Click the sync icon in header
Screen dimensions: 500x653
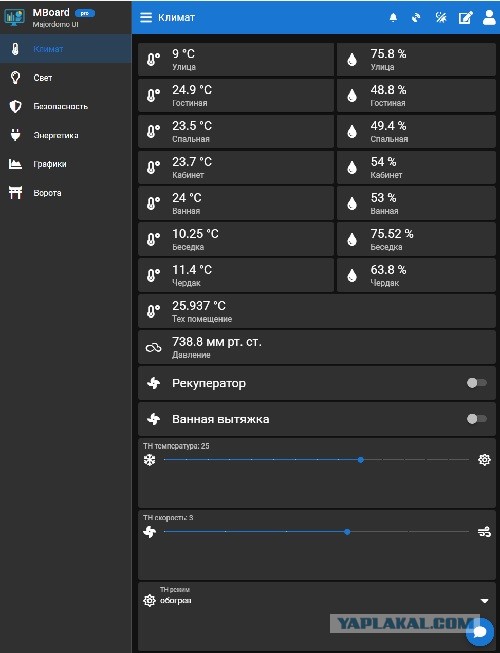415,17
